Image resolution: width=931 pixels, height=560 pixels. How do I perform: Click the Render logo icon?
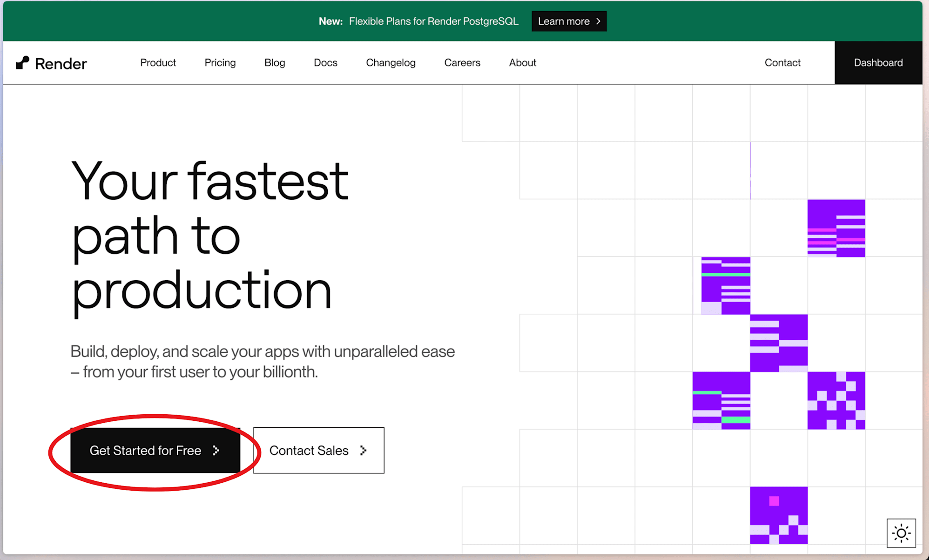(22, 63)
